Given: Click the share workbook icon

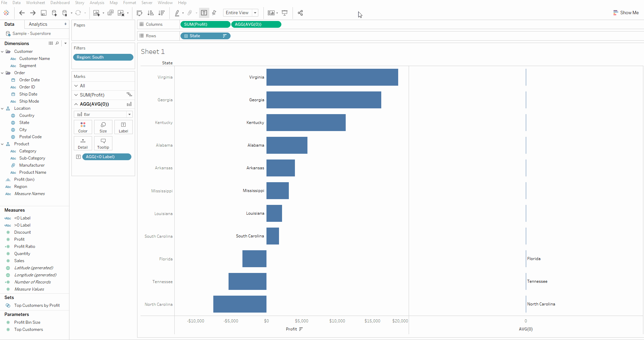Looking at the screenshot, I should 300,13.
